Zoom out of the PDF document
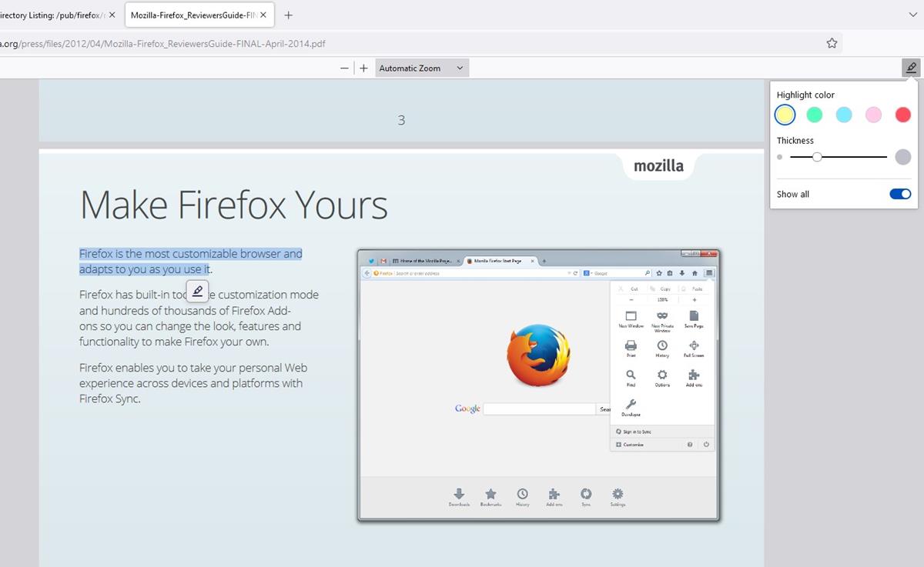This screenshot has width=924, height=567. (344, 68)
